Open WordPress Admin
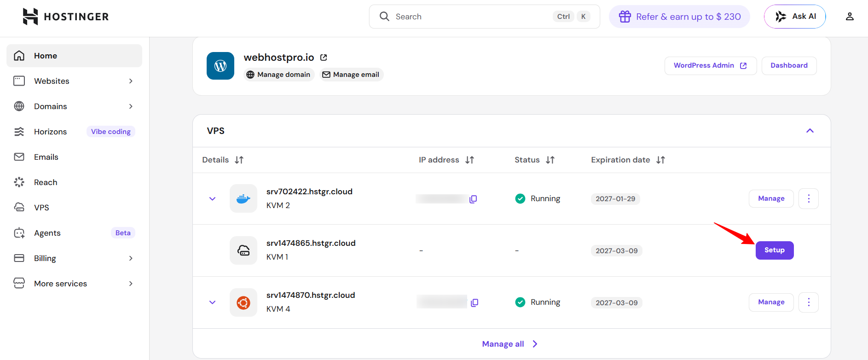 pyautogui.click(x=710, y=66)
